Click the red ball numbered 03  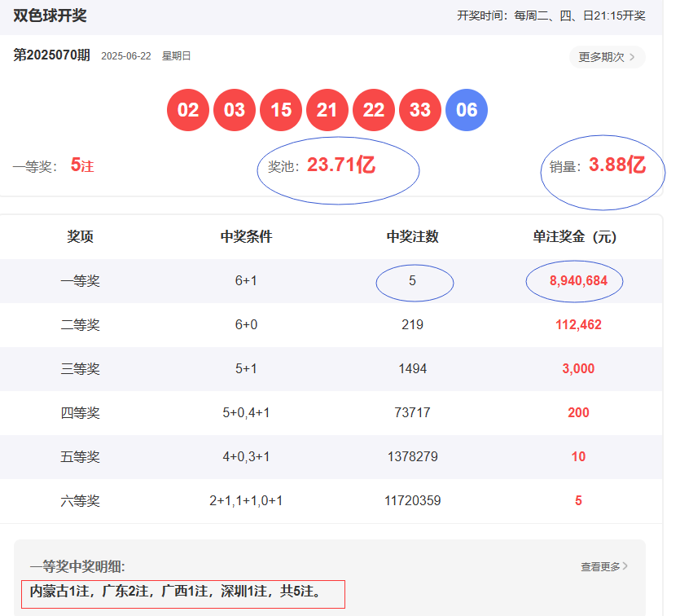pyautogui.click(x=235, y=110)
